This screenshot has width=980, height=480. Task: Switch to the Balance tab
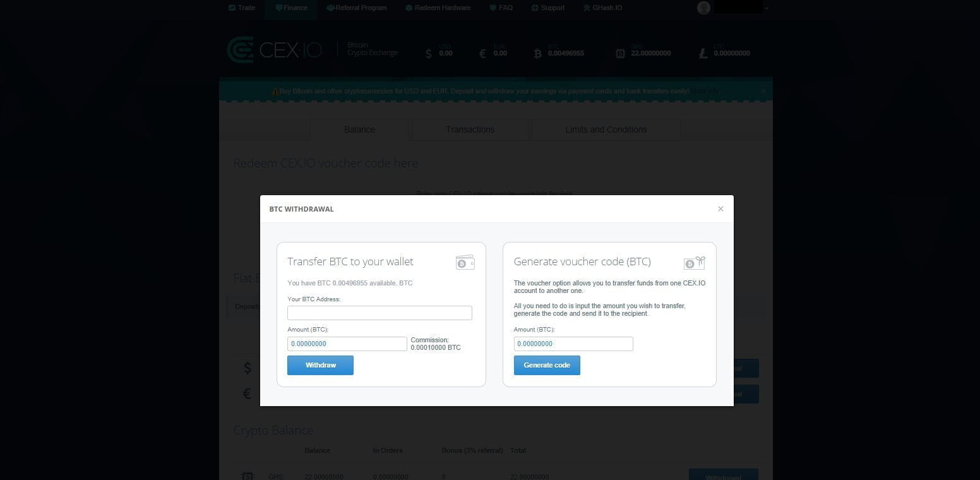tap(359, 129)
